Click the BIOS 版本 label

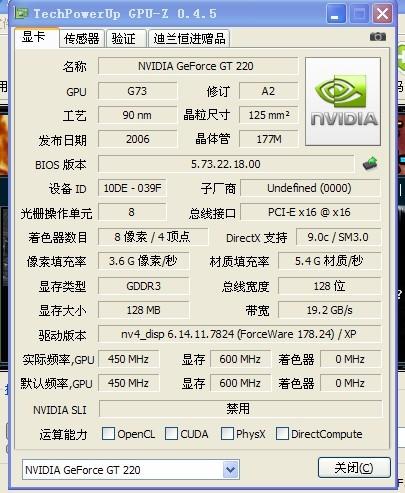click(61, 165)
